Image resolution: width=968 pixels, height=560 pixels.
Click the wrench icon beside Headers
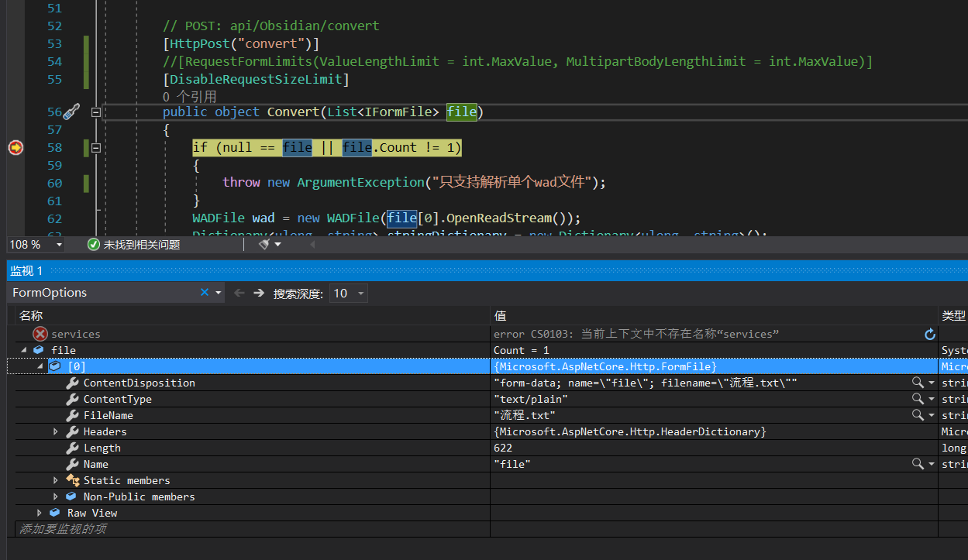click(x=72, y=431)
